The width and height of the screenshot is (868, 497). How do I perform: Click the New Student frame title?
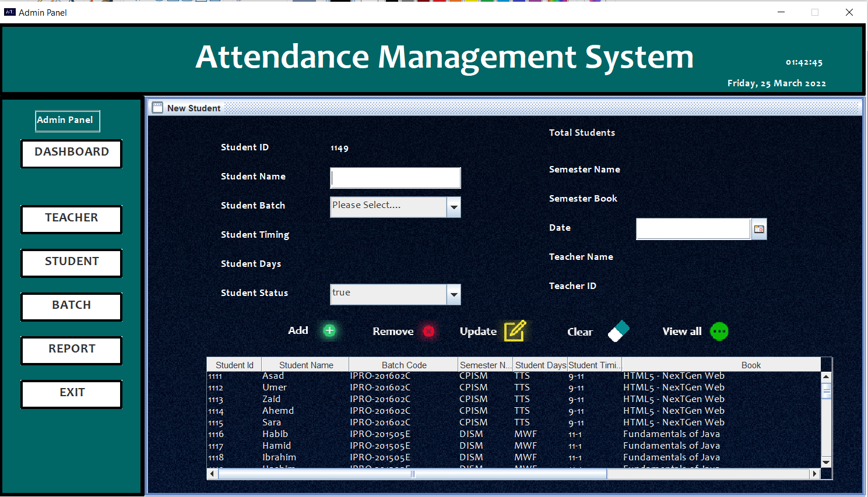tap(194, 108)
